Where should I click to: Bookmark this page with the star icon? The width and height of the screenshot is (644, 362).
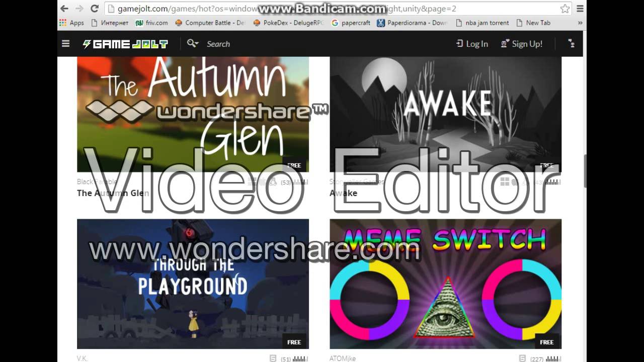565,9
